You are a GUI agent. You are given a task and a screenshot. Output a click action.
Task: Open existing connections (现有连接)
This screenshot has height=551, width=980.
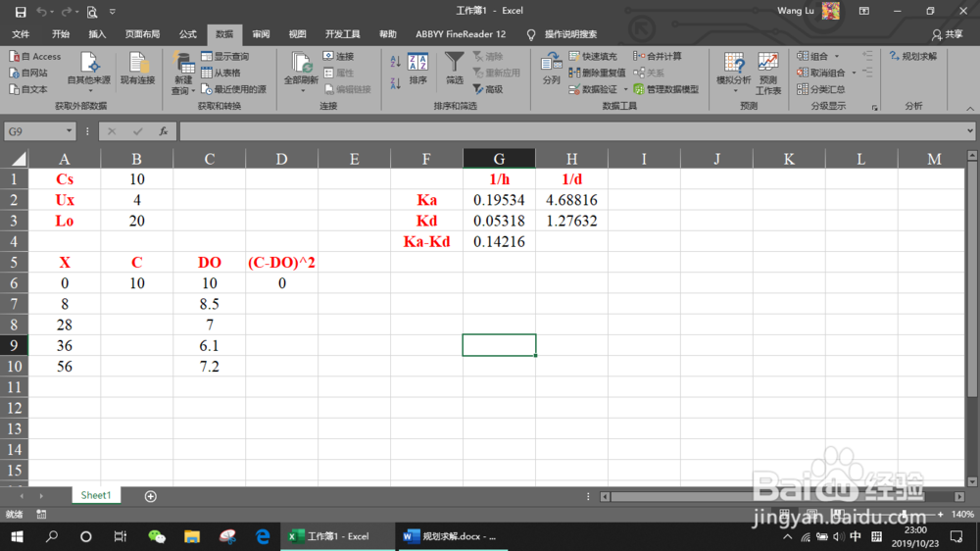tap(137, 69)
